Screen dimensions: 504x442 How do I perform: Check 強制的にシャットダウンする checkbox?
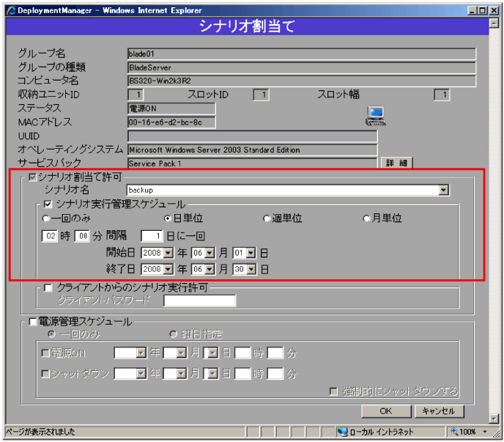(x=333, y=391)
